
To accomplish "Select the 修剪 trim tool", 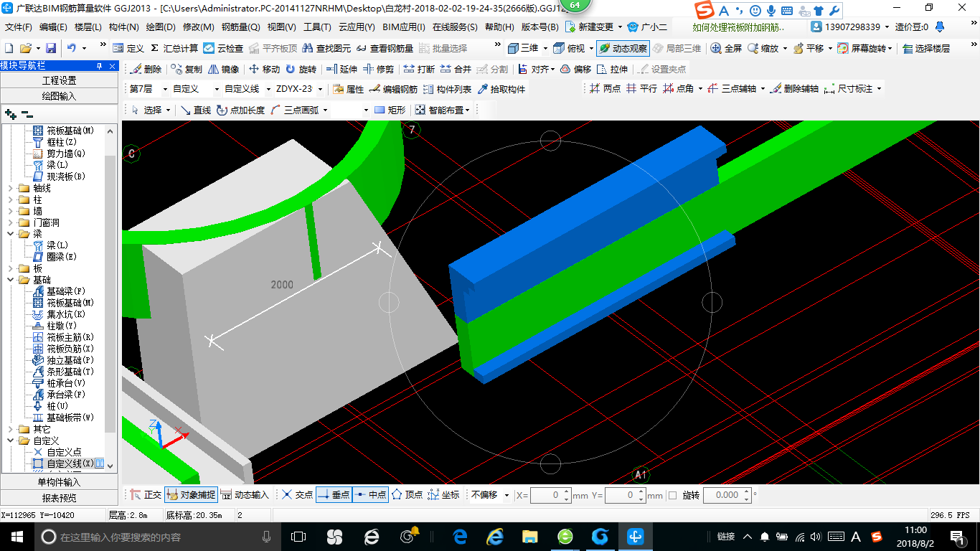I will (x=378, y=69).
